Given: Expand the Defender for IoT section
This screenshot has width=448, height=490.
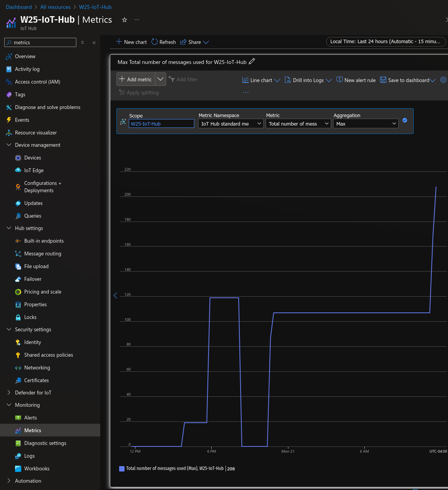Looking at the screenshot, I should tap(9, 393).
